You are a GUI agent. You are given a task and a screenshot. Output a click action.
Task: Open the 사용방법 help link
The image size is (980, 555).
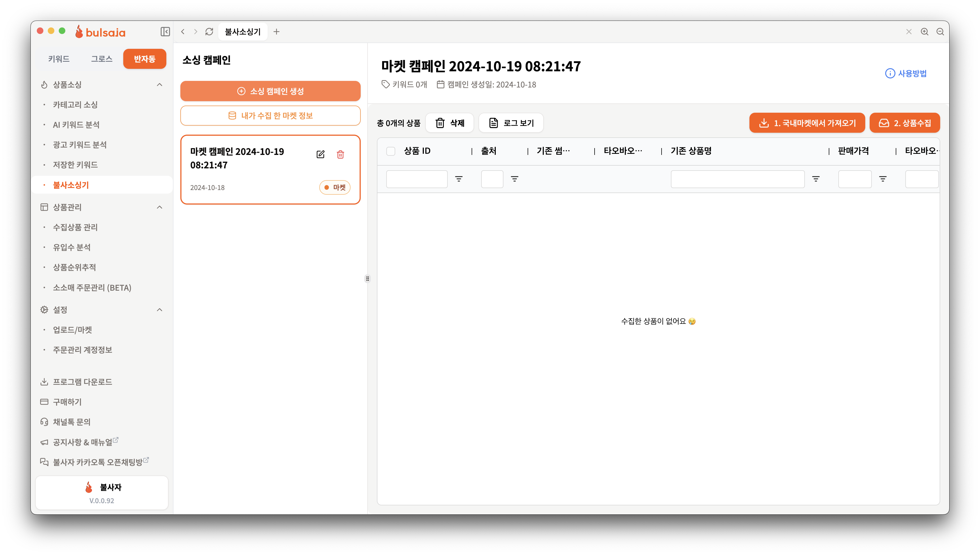point(906,73)
